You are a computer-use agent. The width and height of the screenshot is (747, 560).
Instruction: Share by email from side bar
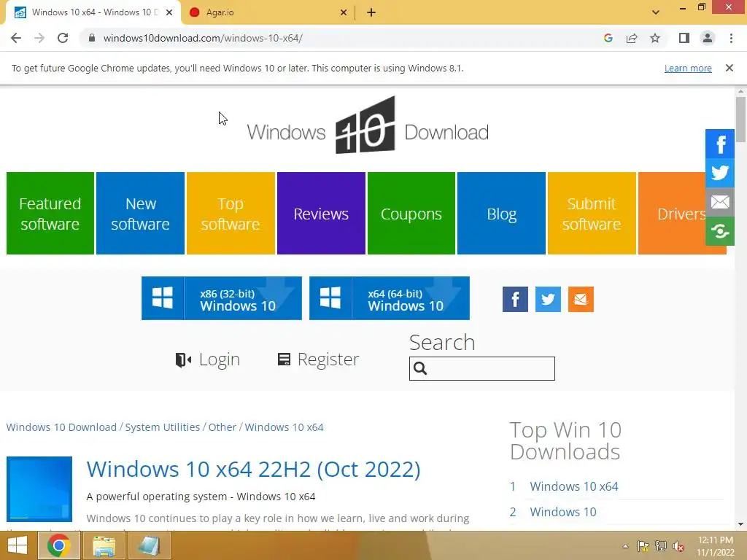click(x=720, y=202)
